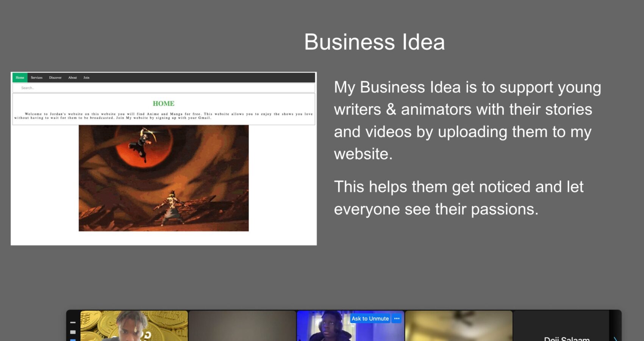Select the blank gray participant video tile
The width and height of the screenshot is (644, 341).
(x=242, y=326)
